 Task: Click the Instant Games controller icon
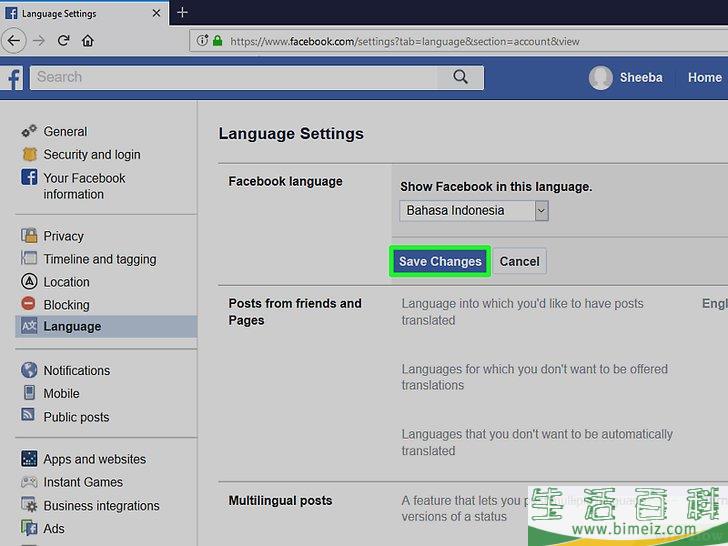pyautogui.click(x=29, y=482)
